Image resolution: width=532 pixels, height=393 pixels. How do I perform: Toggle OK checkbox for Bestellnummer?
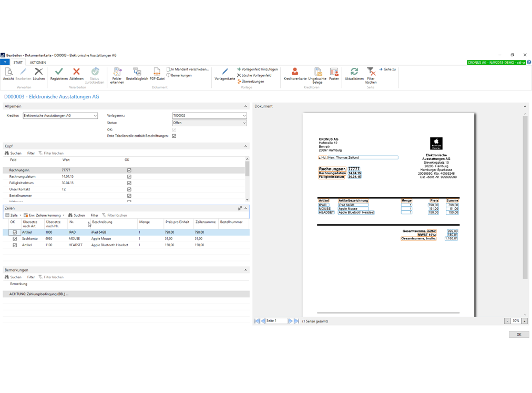point(129,196)
